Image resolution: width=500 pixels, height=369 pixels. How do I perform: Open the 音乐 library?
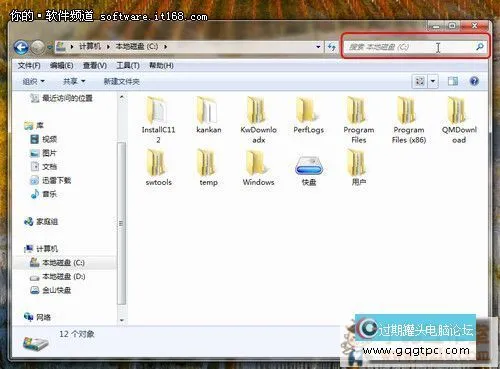pos(43,194)
